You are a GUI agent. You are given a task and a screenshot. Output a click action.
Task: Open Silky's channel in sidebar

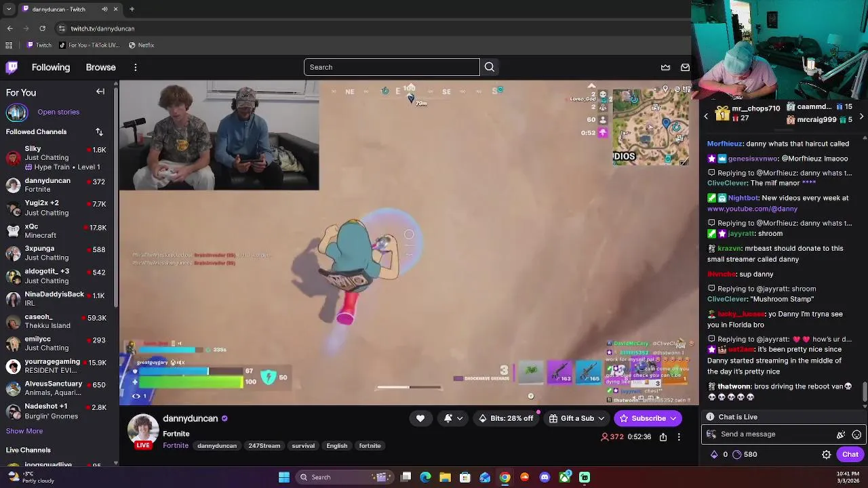(56, 157)
